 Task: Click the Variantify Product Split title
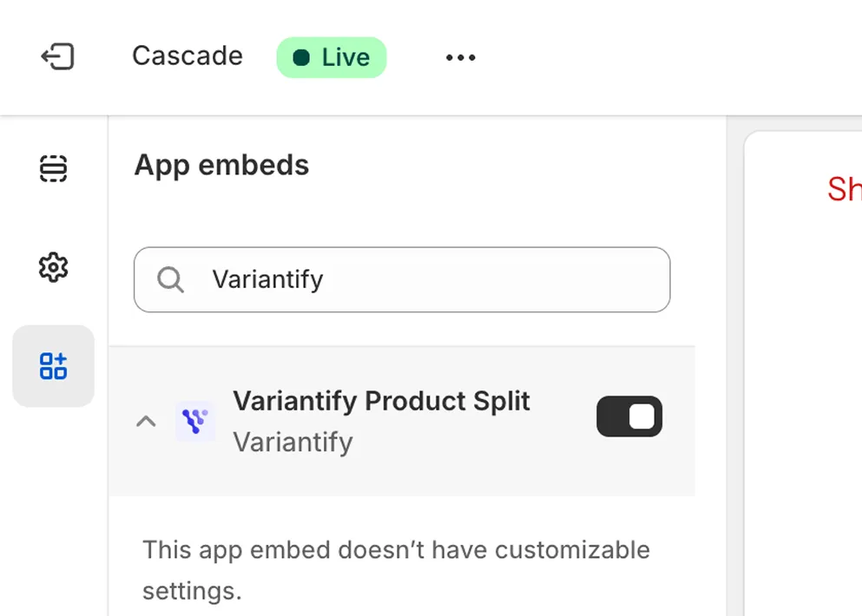(381, 401)
